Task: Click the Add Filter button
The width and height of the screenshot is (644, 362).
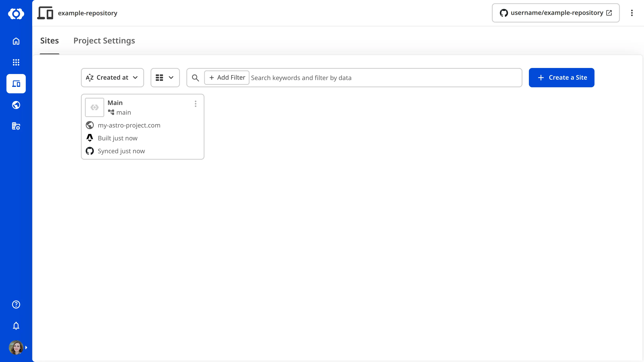Action: point(227,78)
